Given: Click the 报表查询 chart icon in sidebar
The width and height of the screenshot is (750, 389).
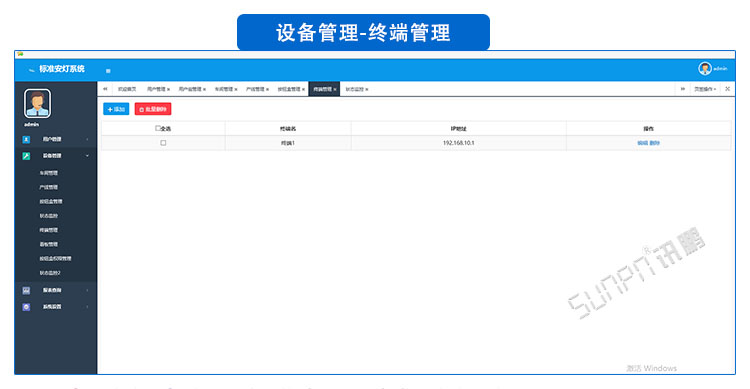Looking at the screenshot, I should (26, 290).
